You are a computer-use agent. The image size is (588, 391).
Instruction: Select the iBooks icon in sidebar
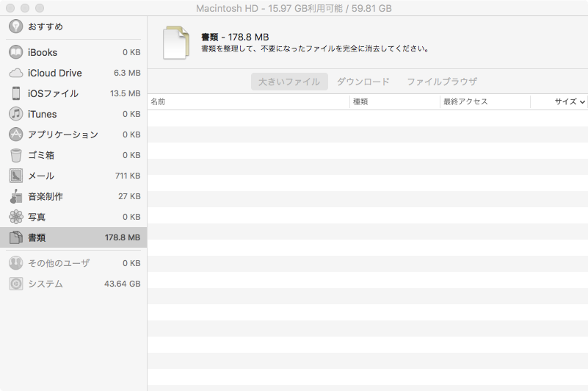point(15,52)
